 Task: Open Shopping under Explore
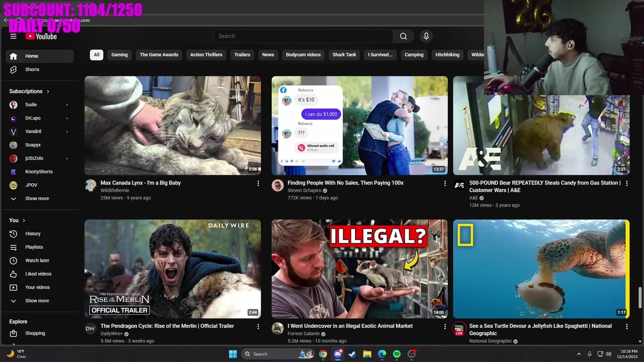40,333
